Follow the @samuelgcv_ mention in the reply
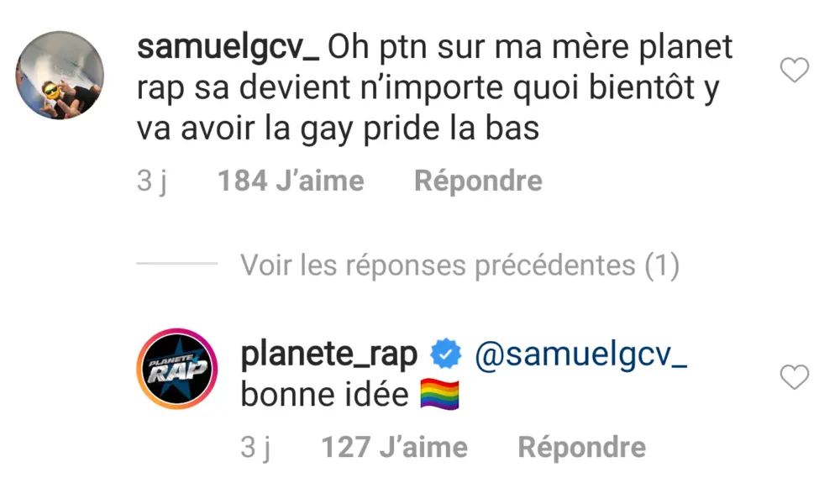Viewport: 840px width, 504px height. click(581, 355)
